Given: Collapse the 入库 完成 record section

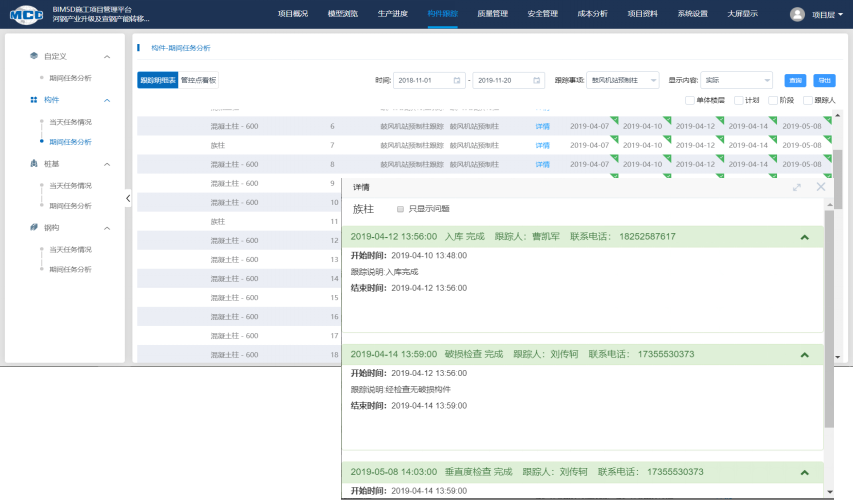Looking at the screenshot, I should point(805,237).
